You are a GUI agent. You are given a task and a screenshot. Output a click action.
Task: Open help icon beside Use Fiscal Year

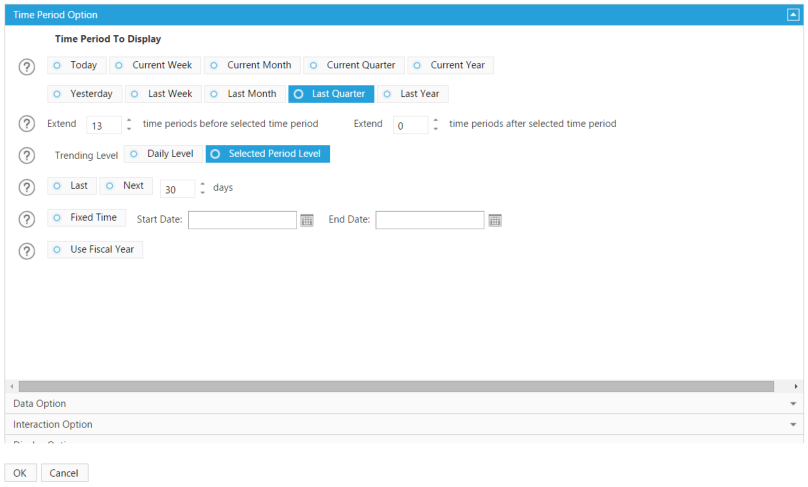(27, 251)
